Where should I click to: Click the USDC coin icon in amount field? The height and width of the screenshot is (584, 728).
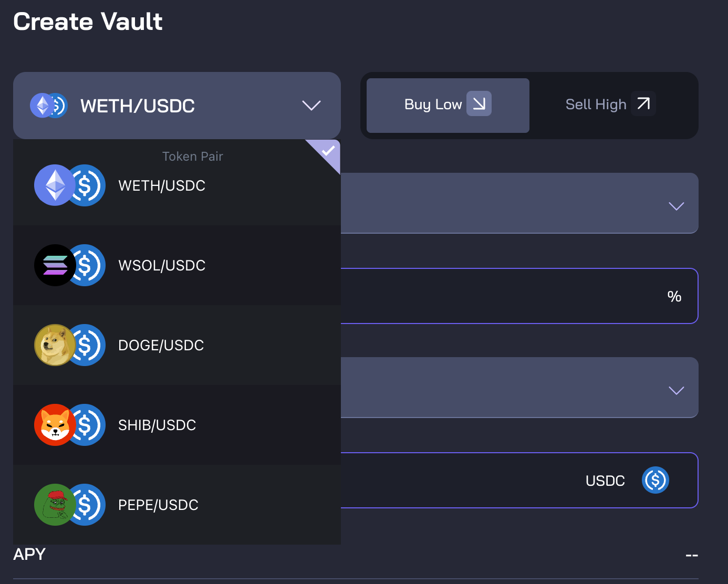point(655,480)
